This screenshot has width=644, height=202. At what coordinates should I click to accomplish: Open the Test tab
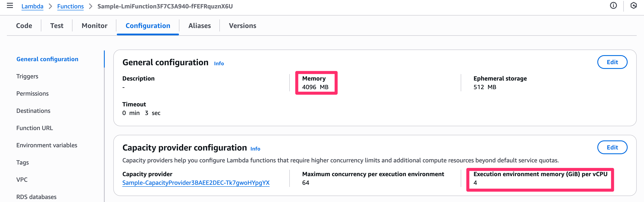pos(57,26)
